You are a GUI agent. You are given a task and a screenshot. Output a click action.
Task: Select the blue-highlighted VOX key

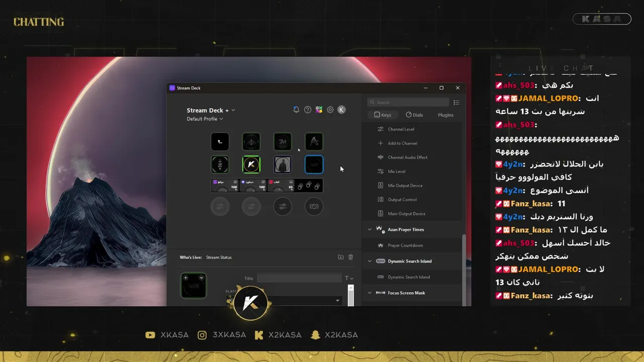tap(314, 164)
